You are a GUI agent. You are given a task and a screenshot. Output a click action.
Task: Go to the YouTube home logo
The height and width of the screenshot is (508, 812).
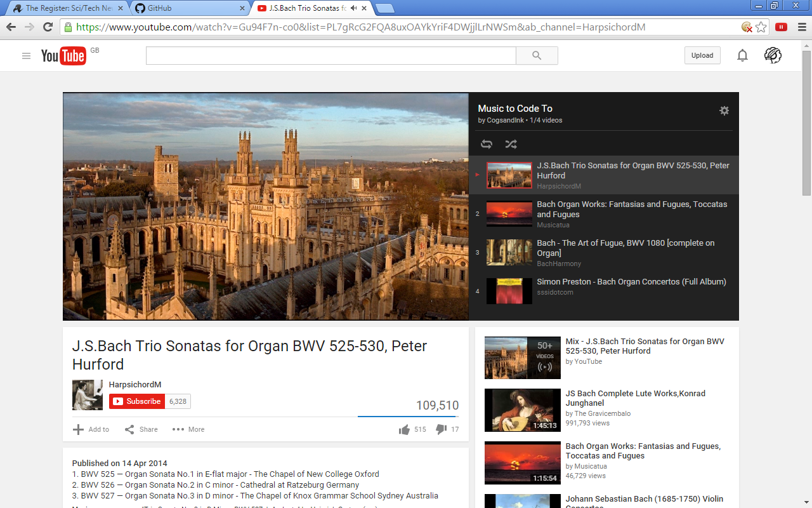pos(63,56)
